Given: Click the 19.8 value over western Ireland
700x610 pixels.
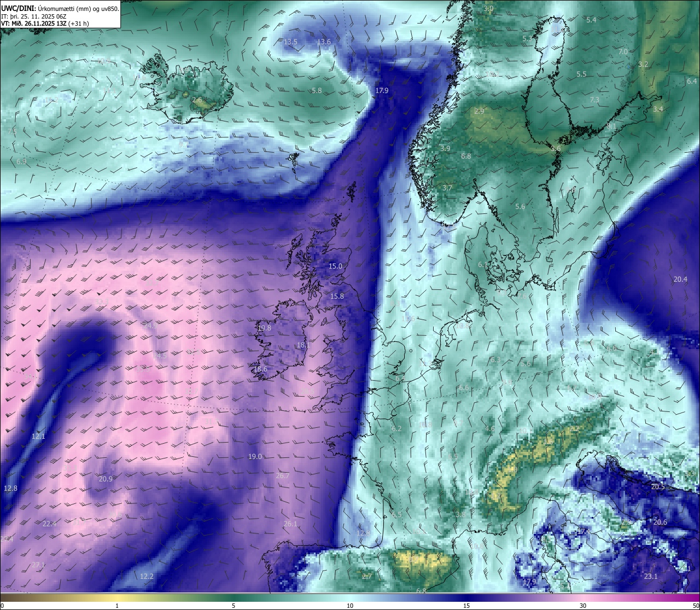Looking at the screenshot, I should click(x=264, y=328).
